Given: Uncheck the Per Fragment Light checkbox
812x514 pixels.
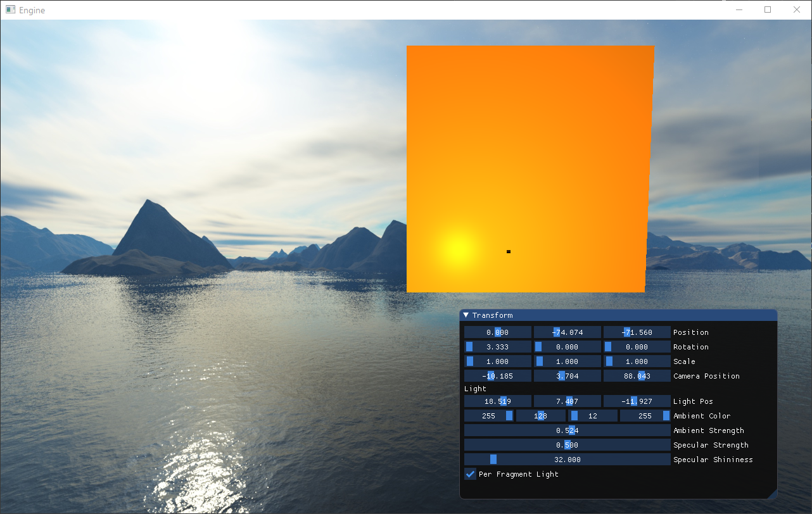Looking at the screenshot, I should (469, 473).
